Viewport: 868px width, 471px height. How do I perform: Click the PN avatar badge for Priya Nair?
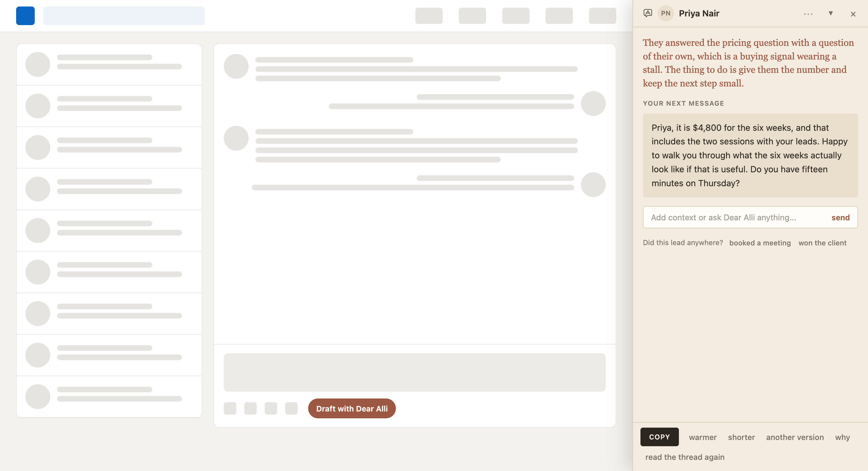pos(666,13)
